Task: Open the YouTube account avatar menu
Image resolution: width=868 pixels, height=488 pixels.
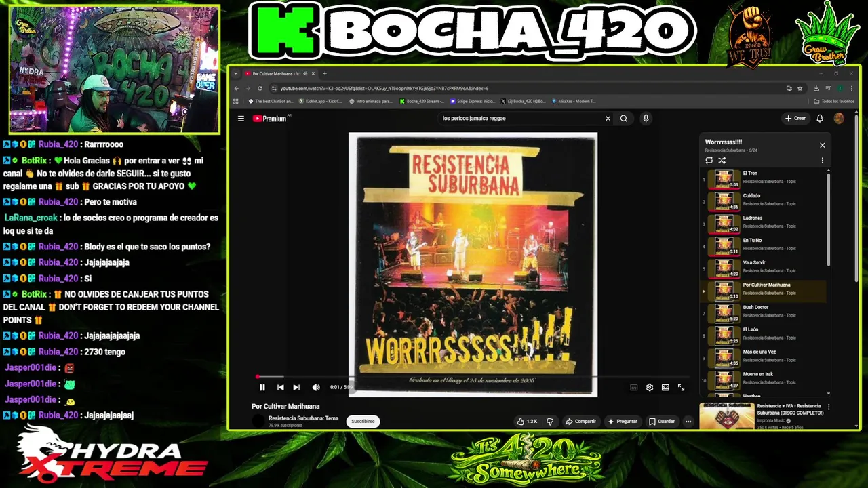Action: [x=839, y=119]
